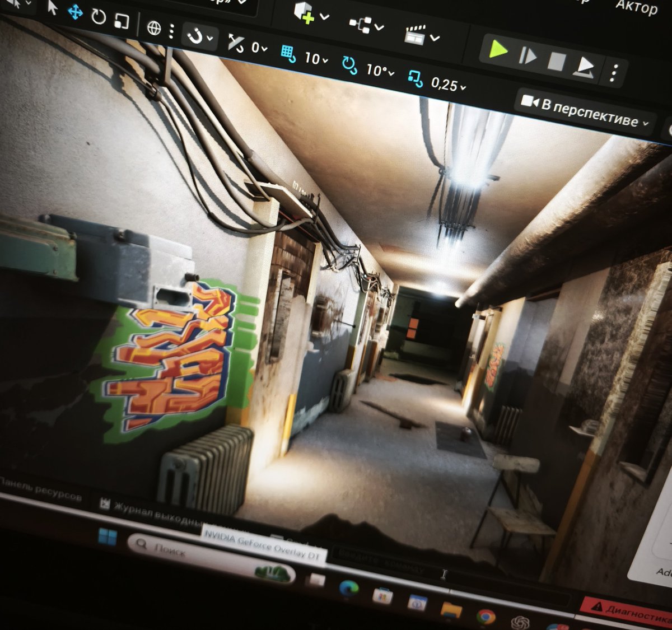This screenshot has height=630, width=672.
Task: Open Microsoft Edge from the taskbar
Action: pyautogui.click(x=349, y=588)
